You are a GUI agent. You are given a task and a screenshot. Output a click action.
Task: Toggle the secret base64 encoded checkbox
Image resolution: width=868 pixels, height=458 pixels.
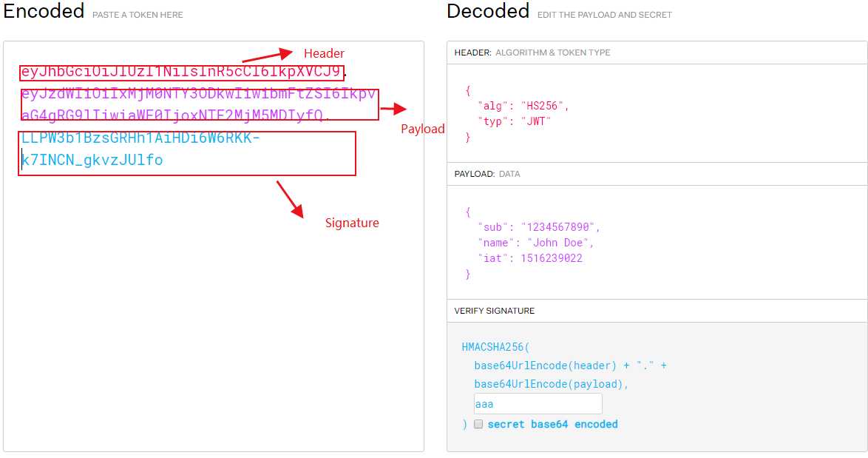point(478,425)
